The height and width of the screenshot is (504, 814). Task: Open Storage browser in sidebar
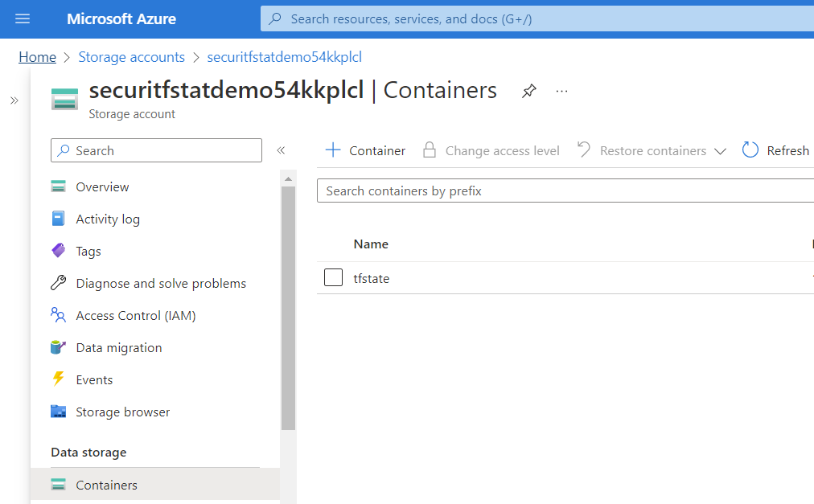(x=122, y=412)
